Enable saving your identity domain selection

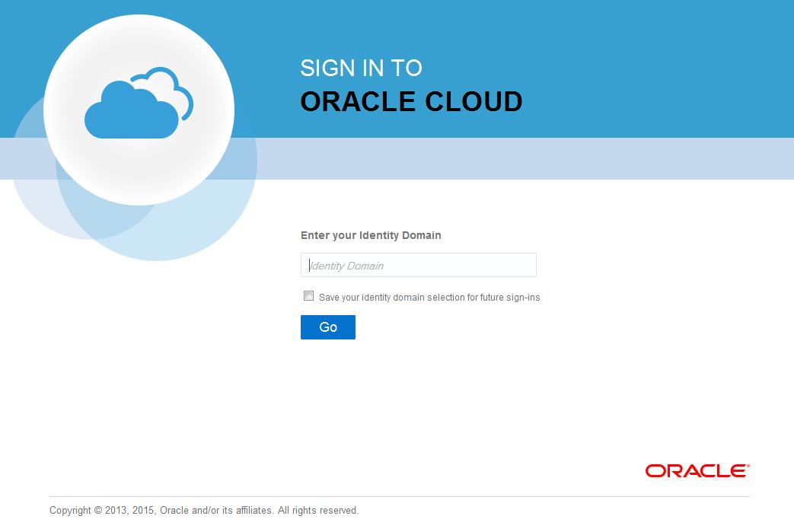(x=308, y=295)
